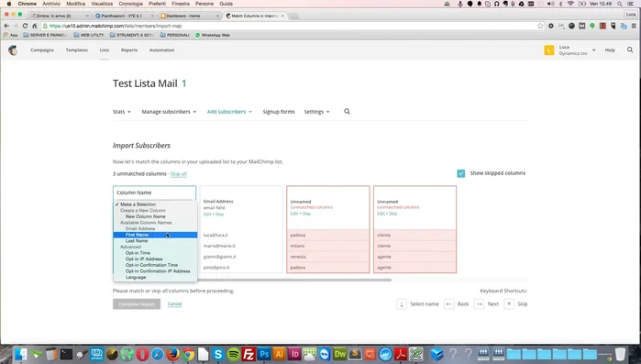Launch Dreamweaver from the dock

pos(339,354)
